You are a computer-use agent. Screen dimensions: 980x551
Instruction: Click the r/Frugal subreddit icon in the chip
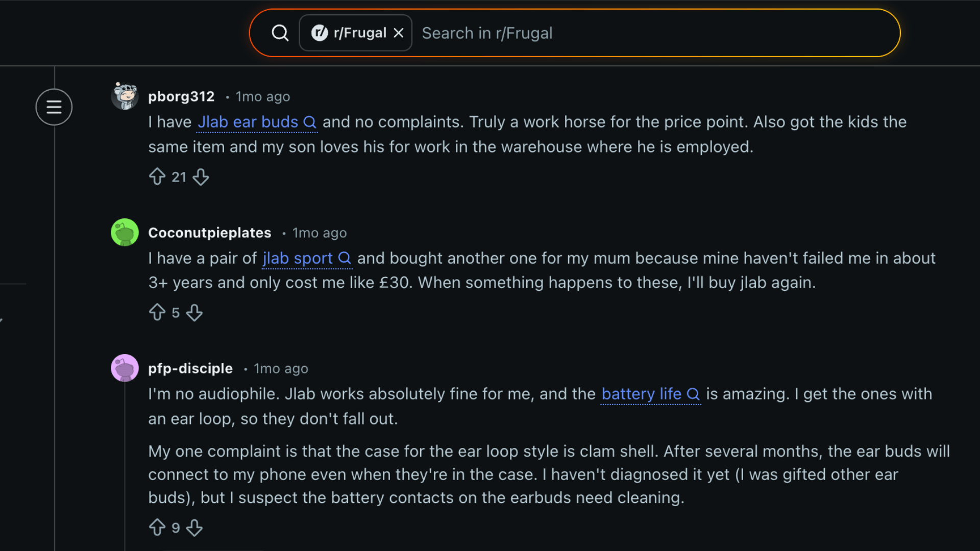click(x=321, y=32)
